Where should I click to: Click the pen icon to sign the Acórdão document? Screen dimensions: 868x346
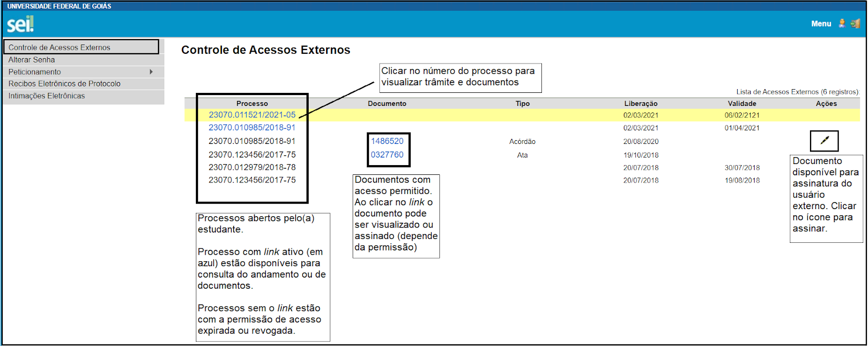coord(825,141)
